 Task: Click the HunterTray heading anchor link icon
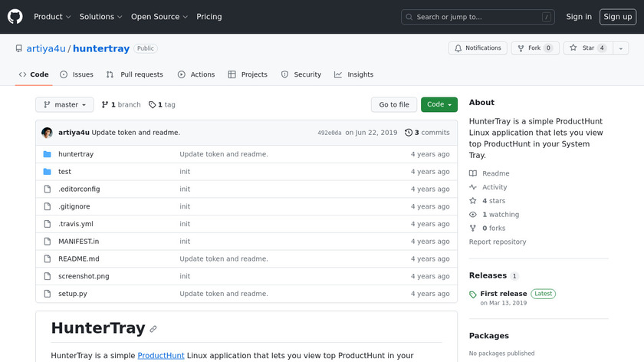[x=153, y=329]
